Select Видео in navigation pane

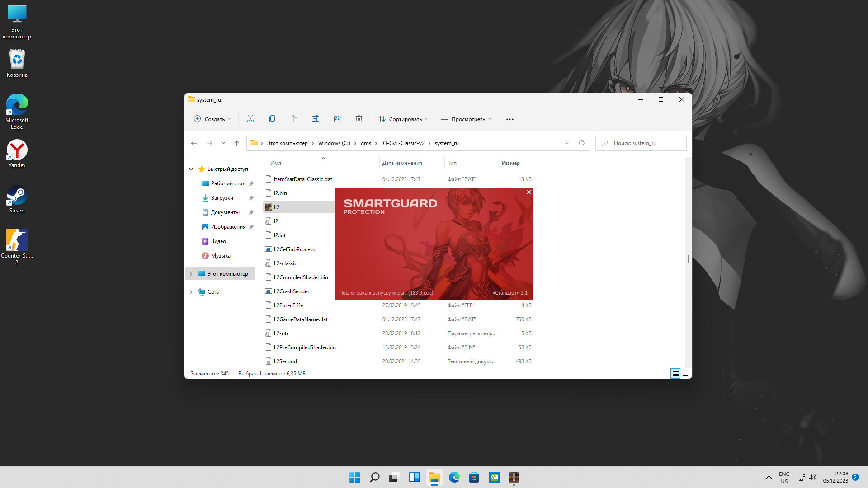(x=218, y=241)
